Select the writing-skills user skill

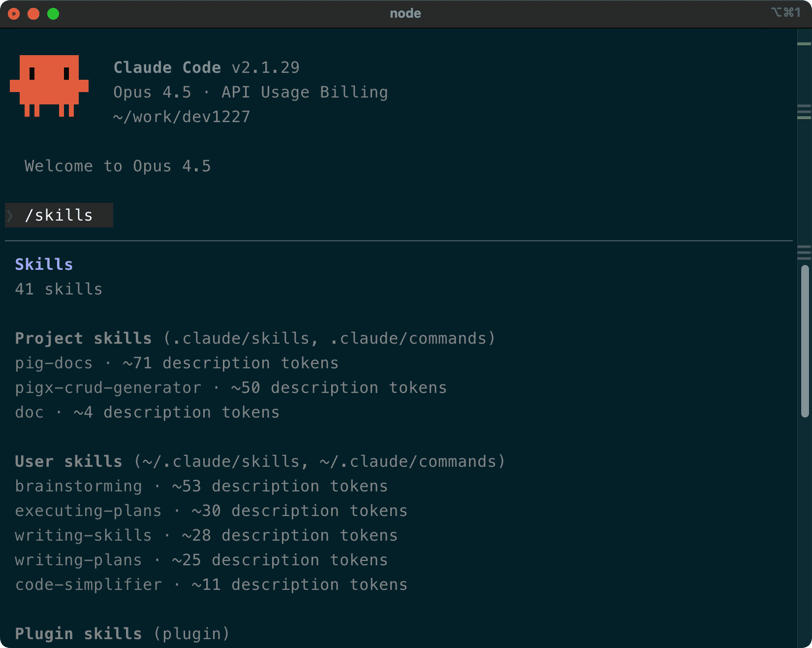pos(84,535)
